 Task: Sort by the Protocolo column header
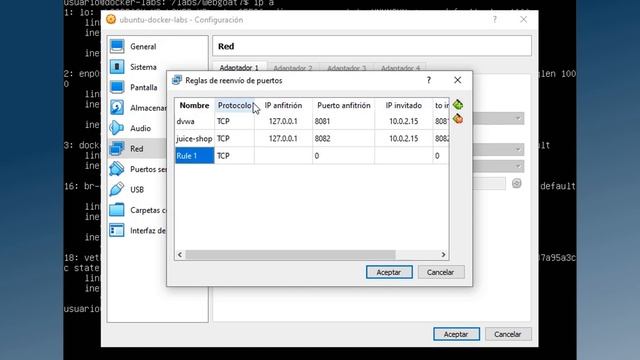pyautogui.click(x=234, y=105)
